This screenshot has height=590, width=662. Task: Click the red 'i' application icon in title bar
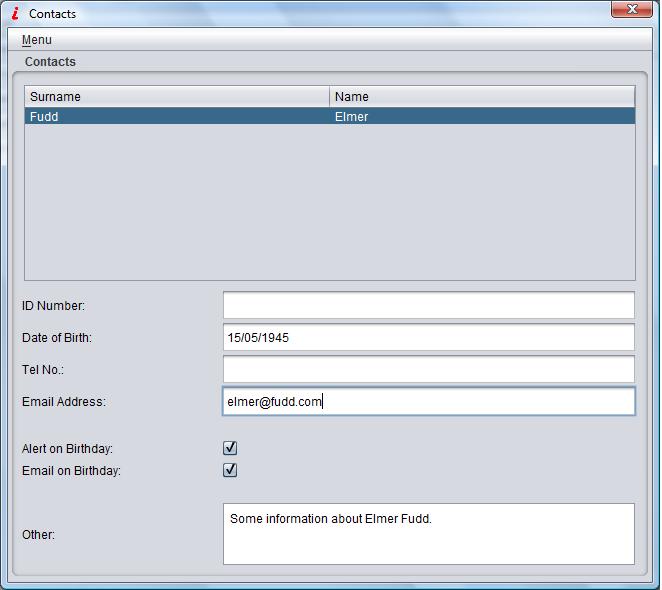(15, 14)
